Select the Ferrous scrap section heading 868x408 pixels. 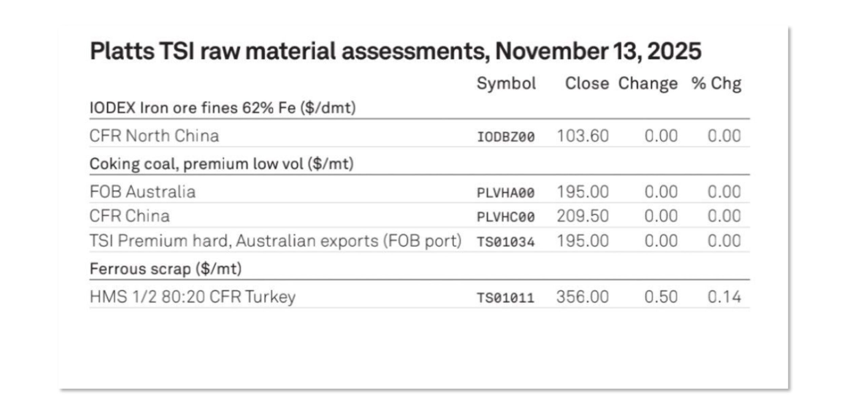165,269
